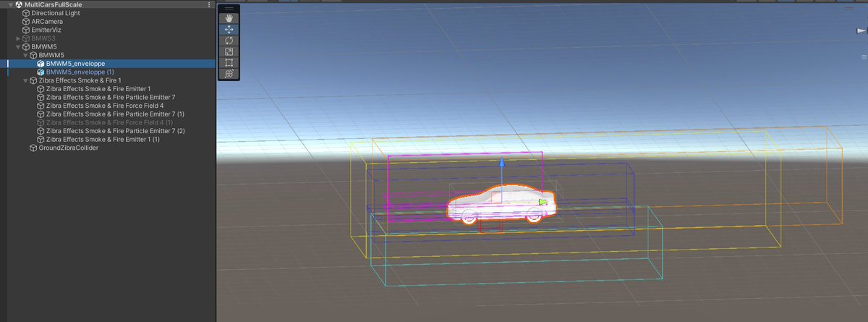Click the cube icon of Directional Light
The image size is (868, 322).
(x=25, y=13)
